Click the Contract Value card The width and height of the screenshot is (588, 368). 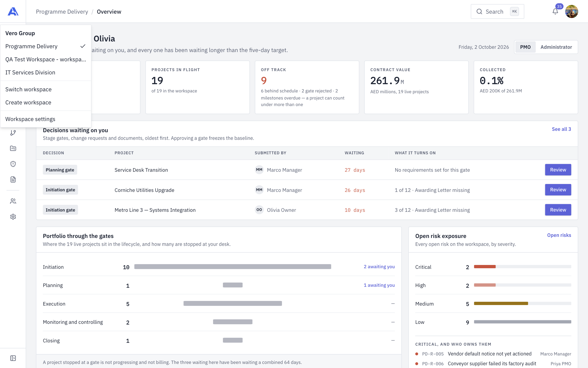click(416, 87)
